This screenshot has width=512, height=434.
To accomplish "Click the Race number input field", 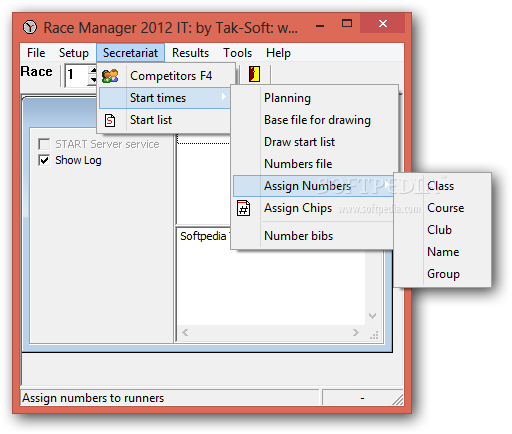I will coord(76,75).
